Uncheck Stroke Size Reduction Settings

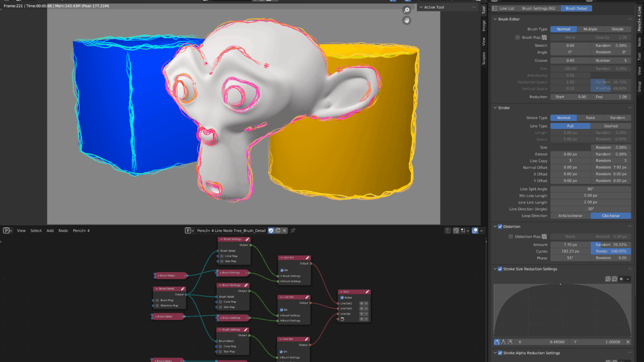click(x=500, y=269)
